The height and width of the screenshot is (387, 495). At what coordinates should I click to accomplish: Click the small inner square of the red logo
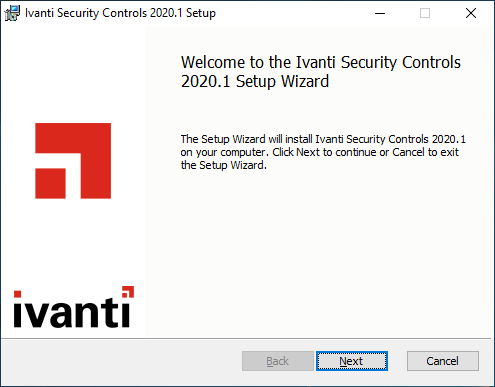50,183
